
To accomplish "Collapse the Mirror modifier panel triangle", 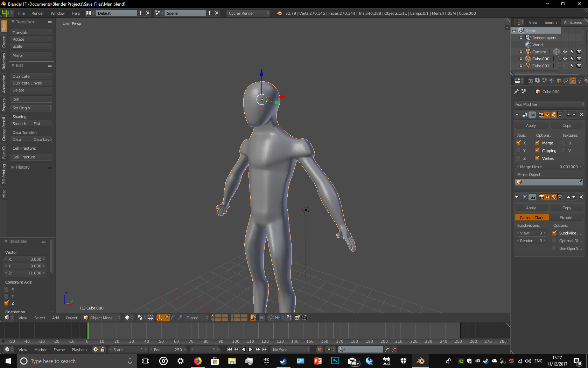I will point(517,115).
